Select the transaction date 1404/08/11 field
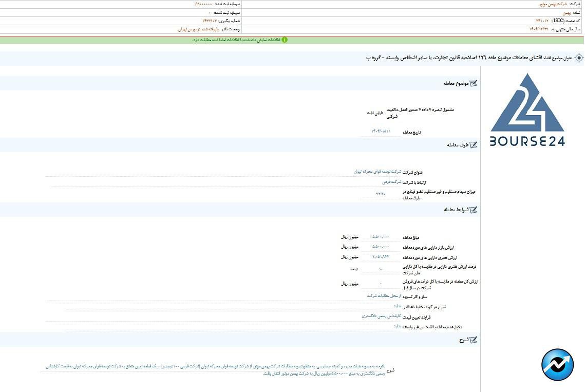The width and height of the screenshot is (585, 392). (381, 132)
